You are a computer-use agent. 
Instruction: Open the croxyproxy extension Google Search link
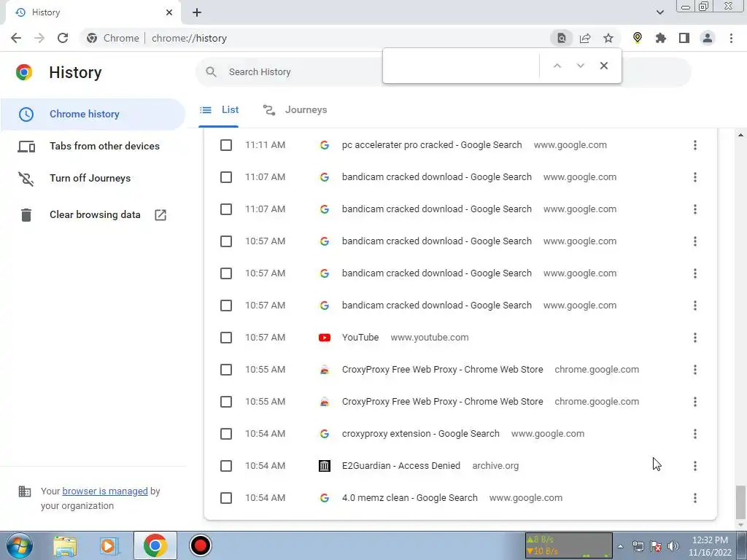tap(421, 434)
